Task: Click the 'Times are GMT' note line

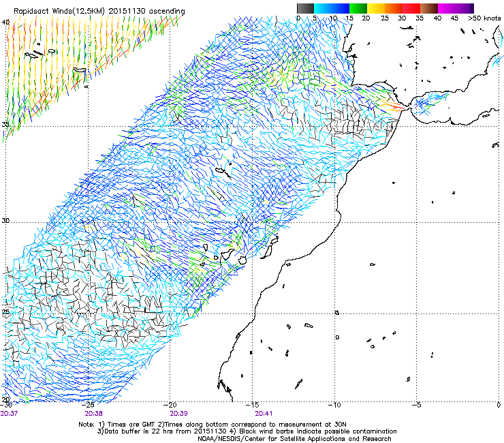Action: pos(212,425)
